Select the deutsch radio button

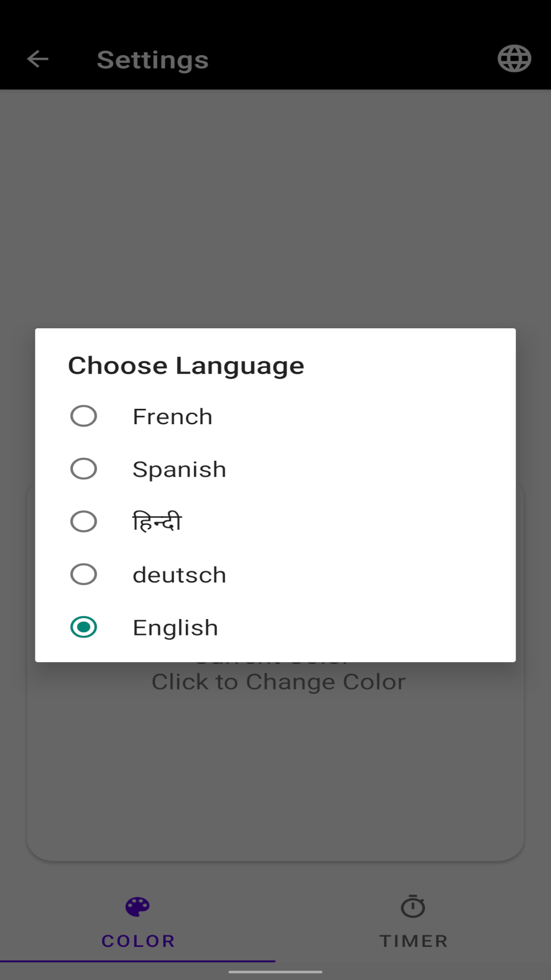(x=84, y=574)
